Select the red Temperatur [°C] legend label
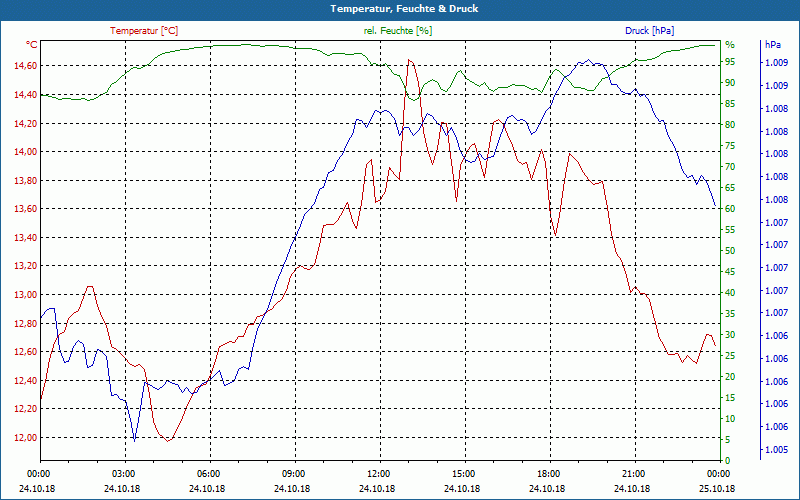The image size is (800, 500). click(144, 31)
